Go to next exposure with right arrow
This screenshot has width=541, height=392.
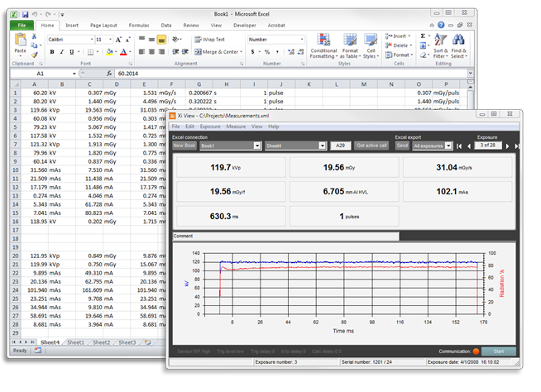tap(507, 146)
